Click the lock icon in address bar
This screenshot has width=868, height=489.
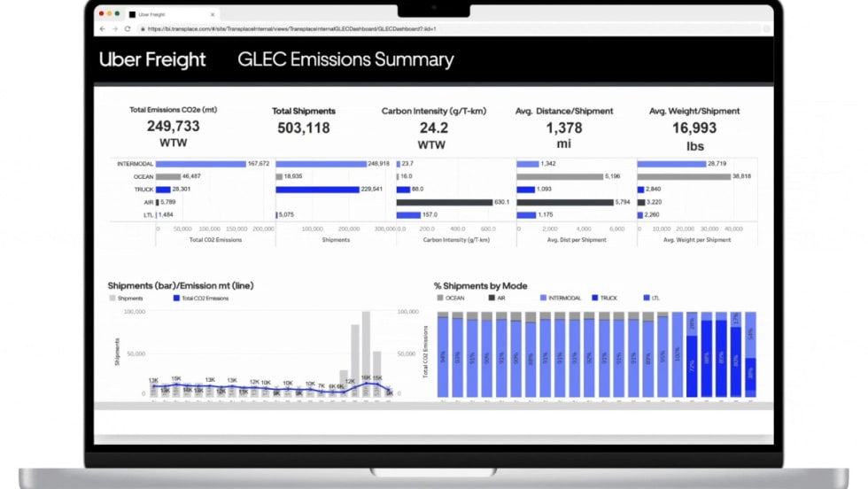142,28
